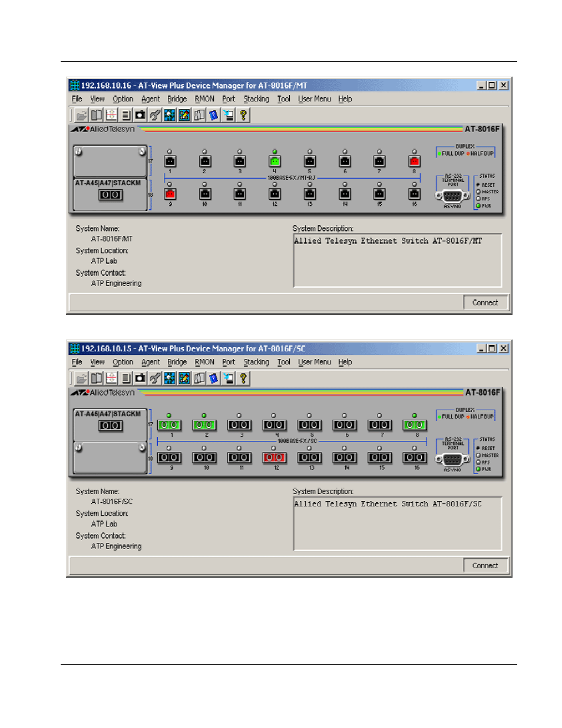Click computer terminal icon in AT-8016F/MT toolbar
This screenshot has width=562, height=728.
tap(228, 115)
